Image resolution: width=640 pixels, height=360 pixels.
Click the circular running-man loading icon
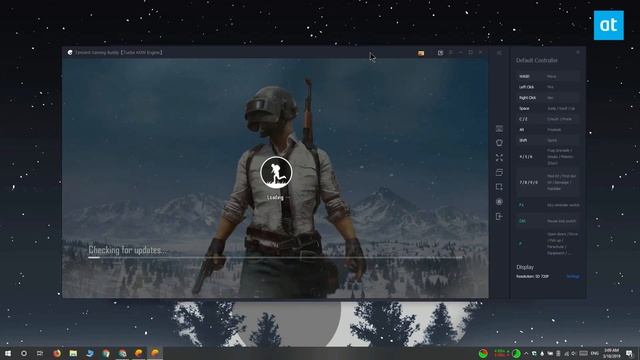click(x=276, y=172)
